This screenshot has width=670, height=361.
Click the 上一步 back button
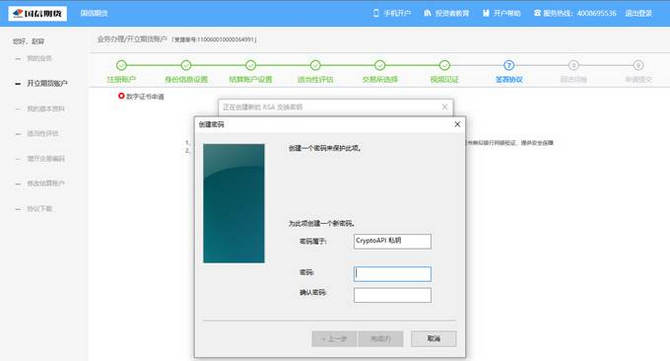click(x=334, y=339)
